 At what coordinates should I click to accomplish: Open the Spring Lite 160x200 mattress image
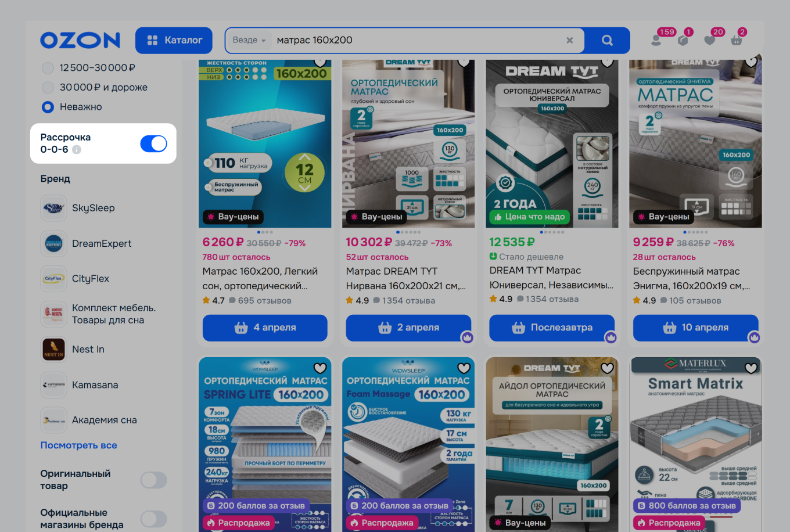tap(265, 444)
